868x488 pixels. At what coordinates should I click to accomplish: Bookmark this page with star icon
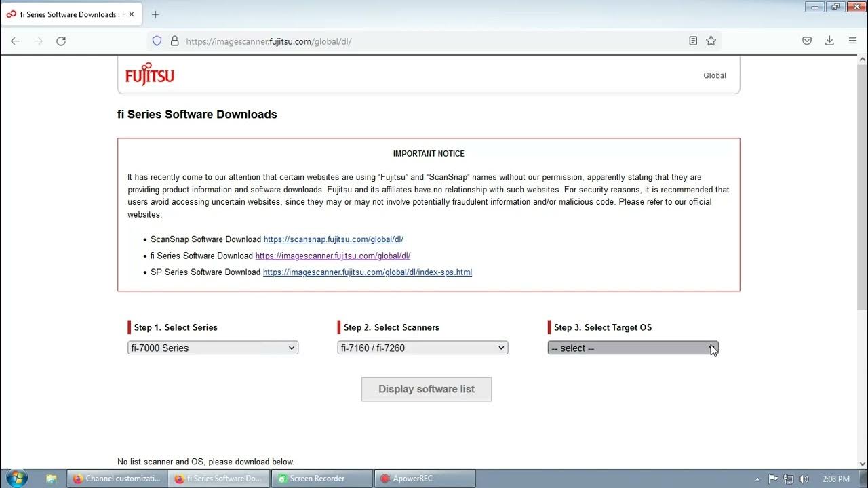coord(711,41)
